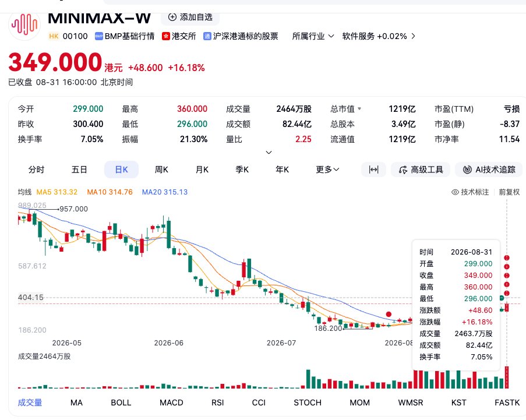Open AI技术追踪 button
This screenshot has height=420, width=526.
pyautogui.click(x=489, y=170)
